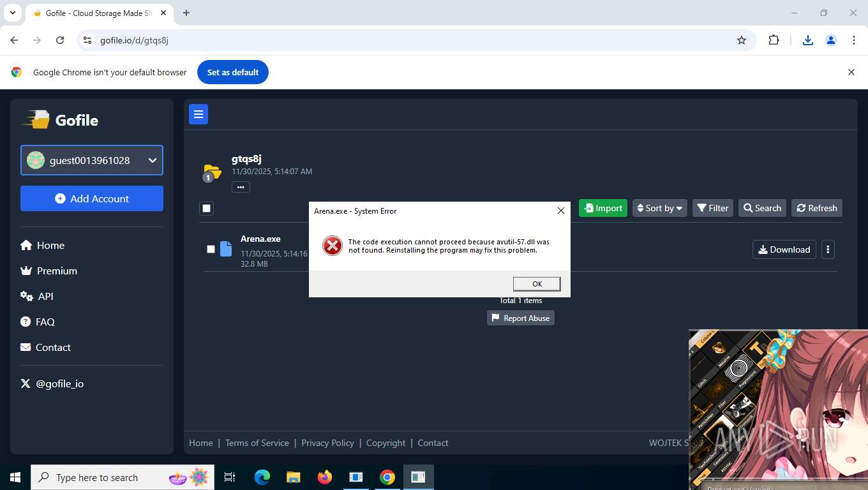Click the gtqs8j folder icon
Image resolution: width=868 pixels, height=490 pixels.
coord(212,172)
